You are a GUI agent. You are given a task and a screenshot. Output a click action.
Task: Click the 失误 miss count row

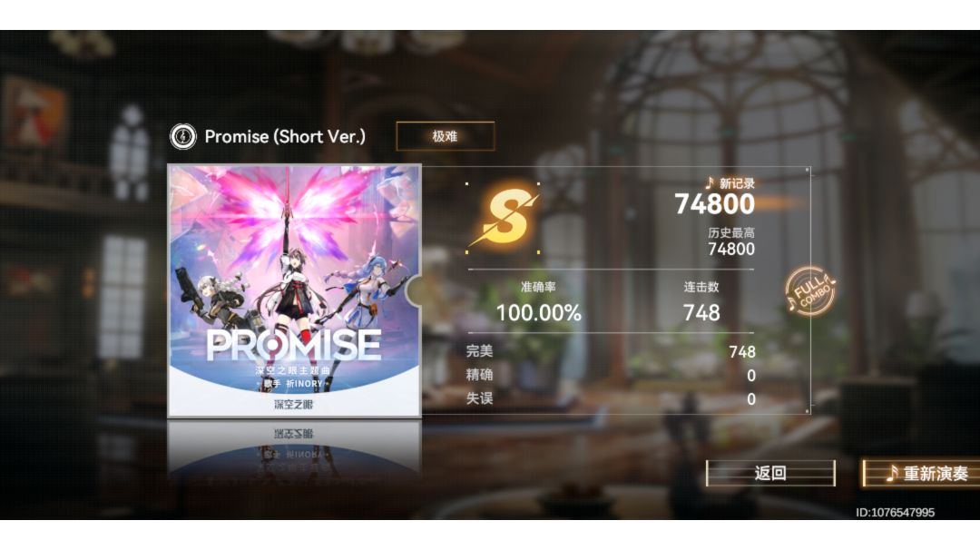coord(611,398)
